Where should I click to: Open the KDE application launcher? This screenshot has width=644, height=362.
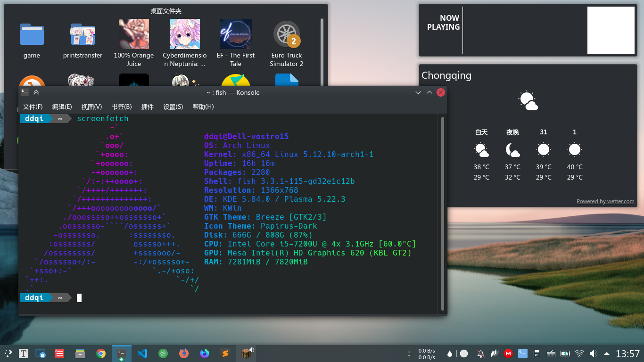tap(8, 353)
